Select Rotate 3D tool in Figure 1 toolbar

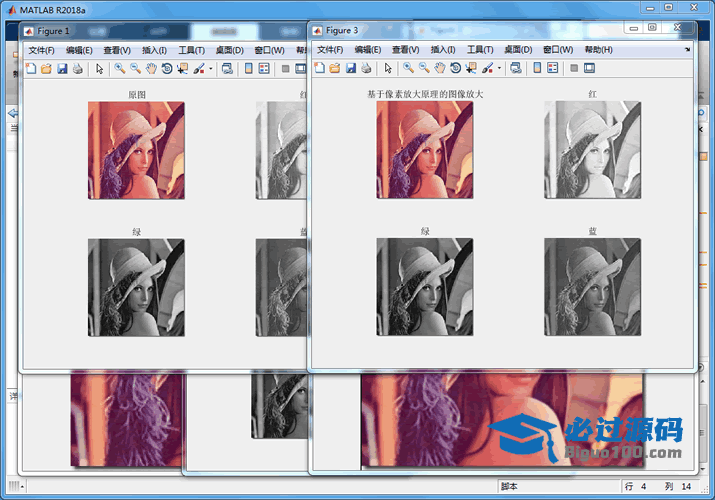coord(167,69)
